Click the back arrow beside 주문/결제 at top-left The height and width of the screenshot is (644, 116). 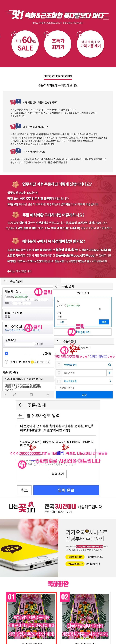(x=5, y=281)
